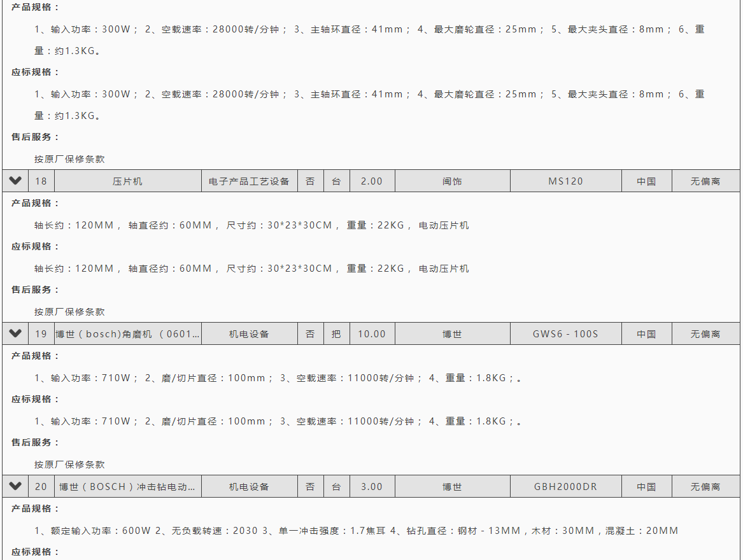Click the 无偏离 cell in row 20
Viewport: 743px width, 560px height.
tap(705, 487)
